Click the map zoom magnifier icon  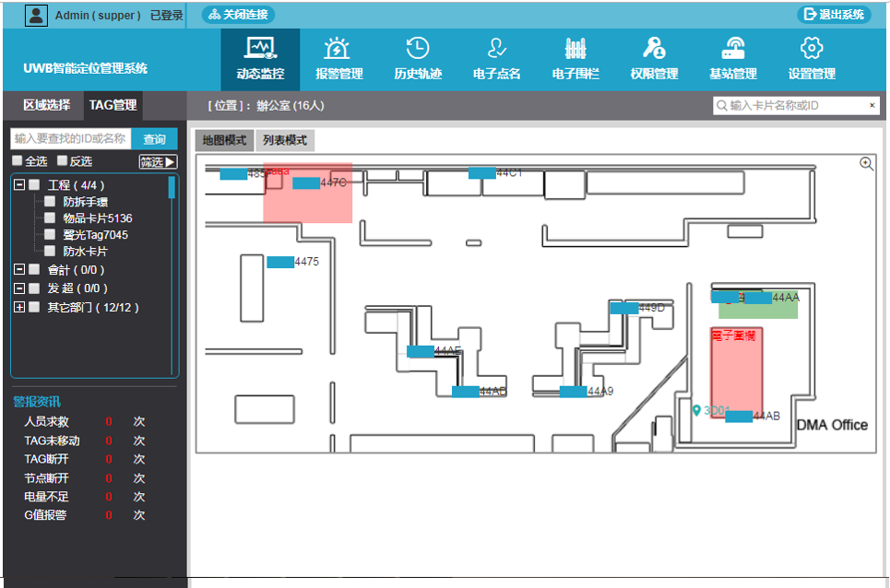click(866, 164)
